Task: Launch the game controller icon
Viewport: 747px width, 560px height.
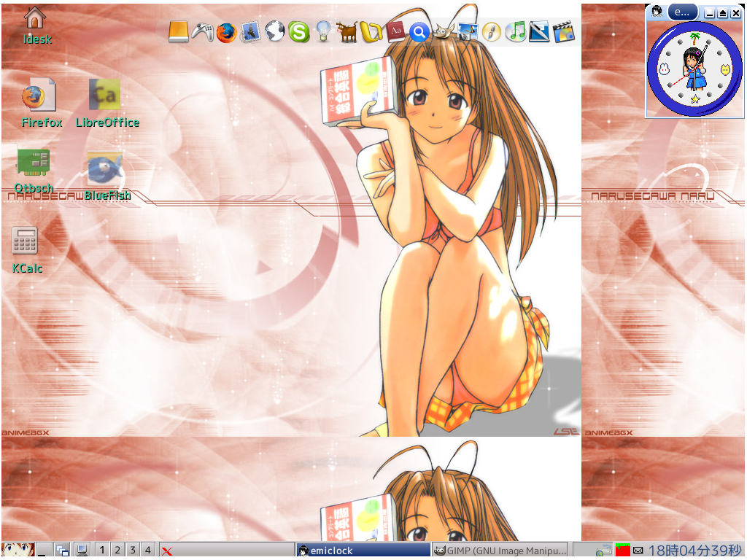Action: pos(202,31)
